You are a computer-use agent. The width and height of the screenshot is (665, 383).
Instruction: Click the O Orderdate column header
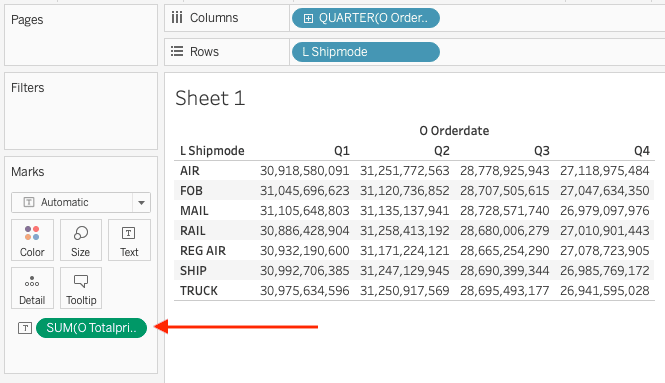(x=454, y=131)
